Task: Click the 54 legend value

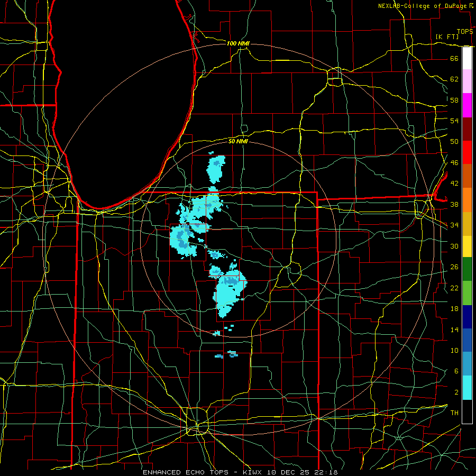Action: [454, 121]
